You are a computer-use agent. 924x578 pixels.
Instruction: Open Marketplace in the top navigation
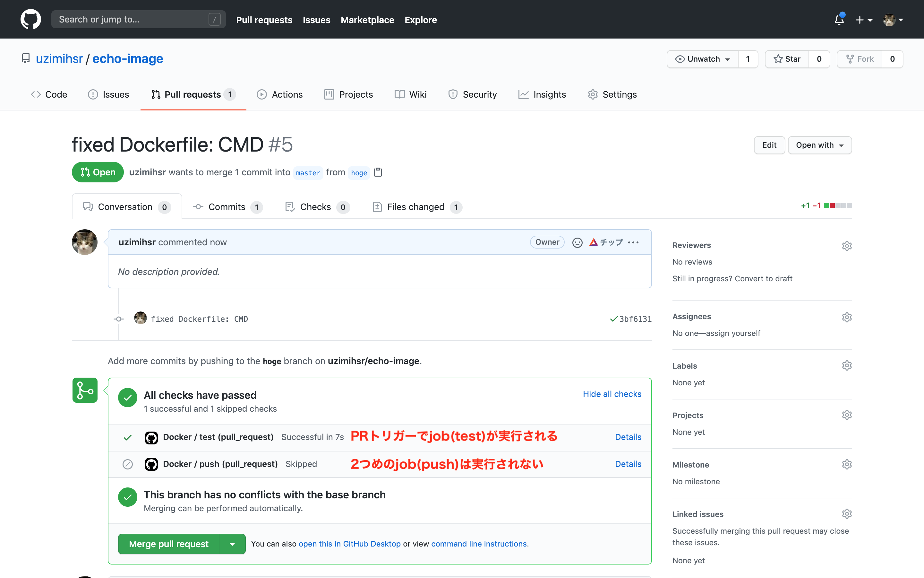pos(367,20)
